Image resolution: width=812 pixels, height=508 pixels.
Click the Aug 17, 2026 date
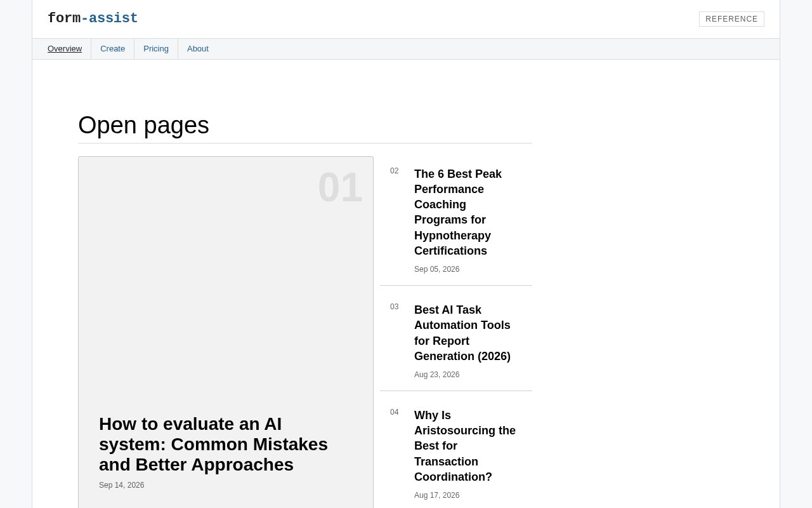point(436,495)
